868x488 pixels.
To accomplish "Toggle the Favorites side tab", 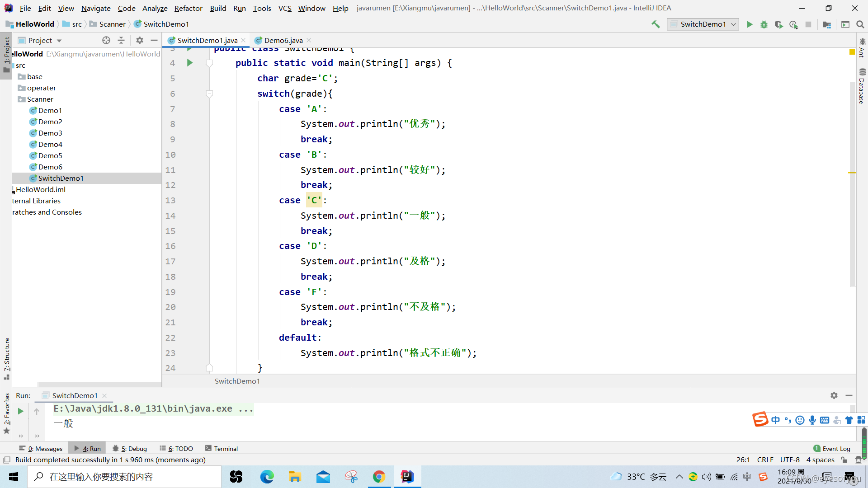I will 6,413.
